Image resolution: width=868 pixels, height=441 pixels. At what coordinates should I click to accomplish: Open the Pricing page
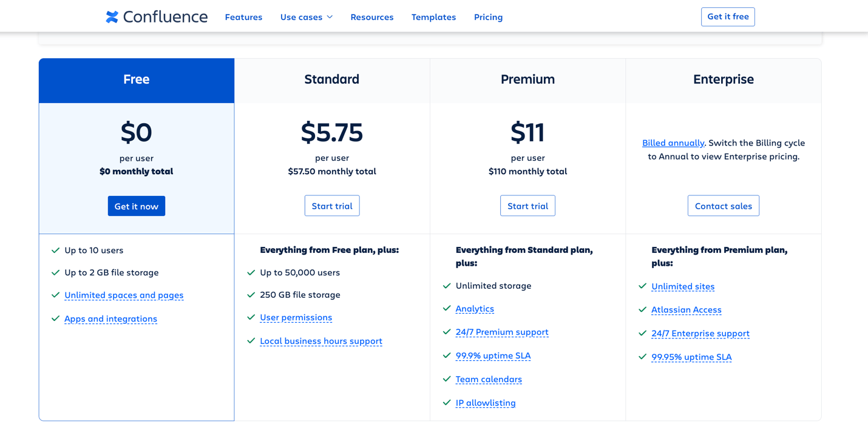[488, 17]
